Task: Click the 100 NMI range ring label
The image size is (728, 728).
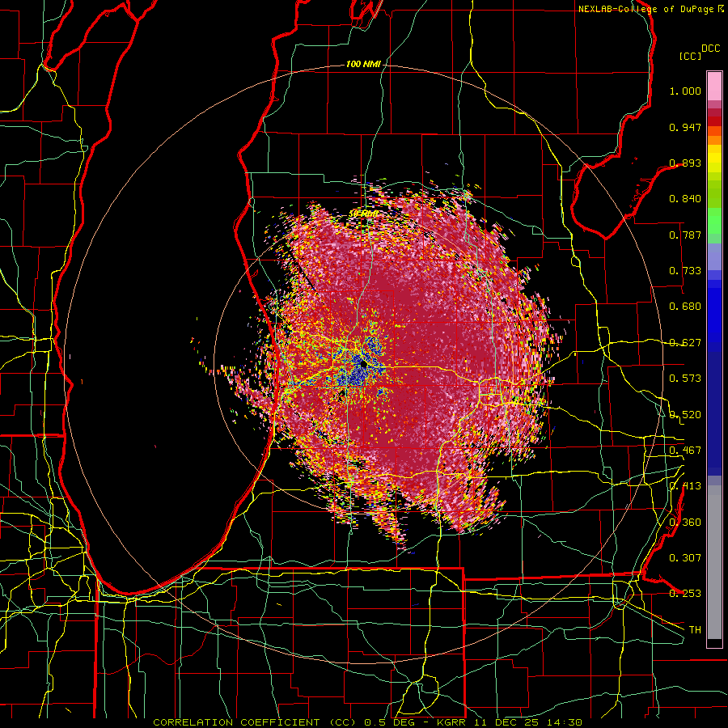Action: click(x=363, y=64)
